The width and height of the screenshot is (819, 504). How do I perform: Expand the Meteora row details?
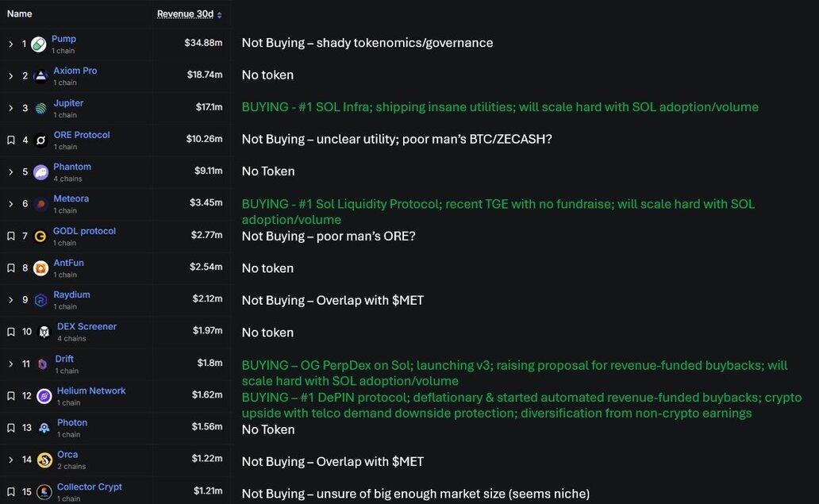(x=11, y=204)
